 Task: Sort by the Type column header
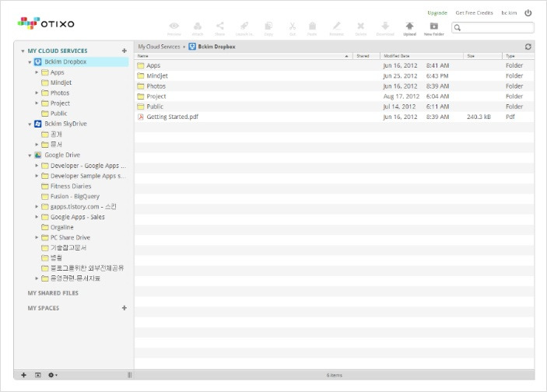[518, 56]
